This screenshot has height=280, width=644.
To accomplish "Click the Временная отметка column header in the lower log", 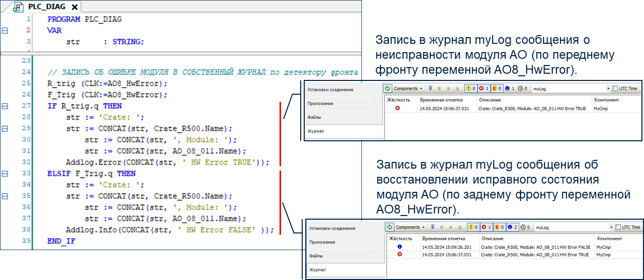I will pyautogui.click(x=443, y=239).
